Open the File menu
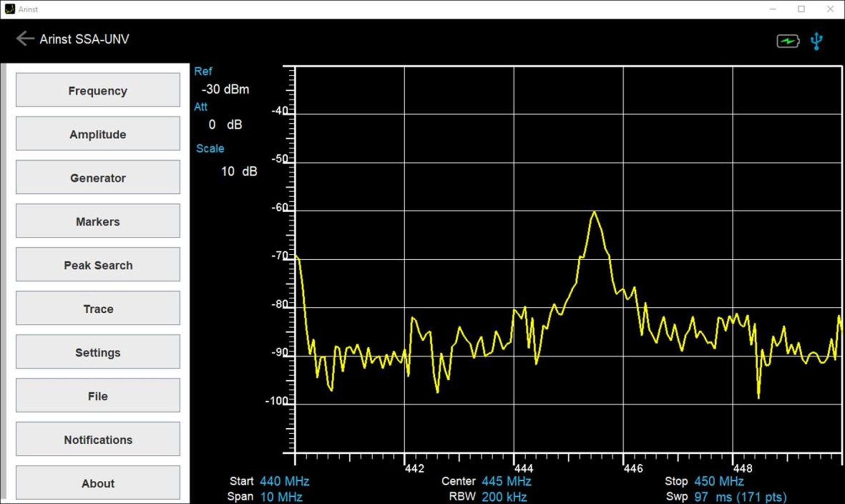The image size is (845, 504). [x=98, y=396]
